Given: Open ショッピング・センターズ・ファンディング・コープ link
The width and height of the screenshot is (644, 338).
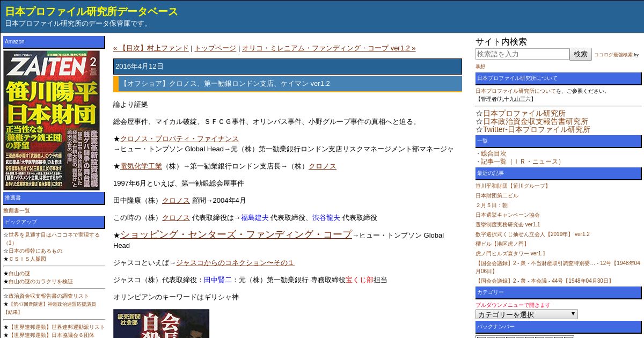Looking at the screenshot, I should coord(236,234).
